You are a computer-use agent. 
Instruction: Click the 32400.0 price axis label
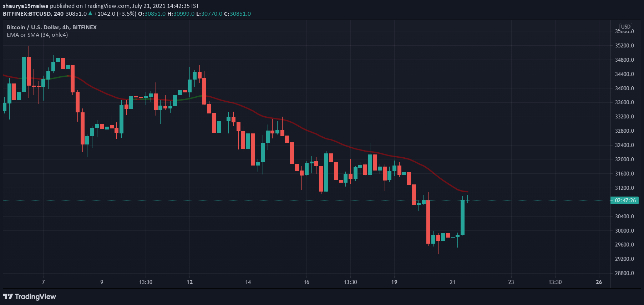[624, 145]
